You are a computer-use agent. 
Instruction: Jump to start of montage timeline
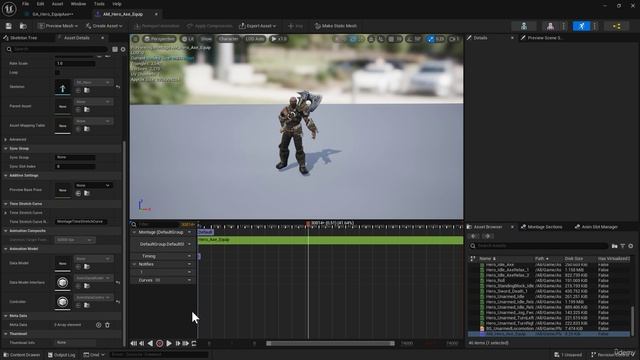click(133, 344)
